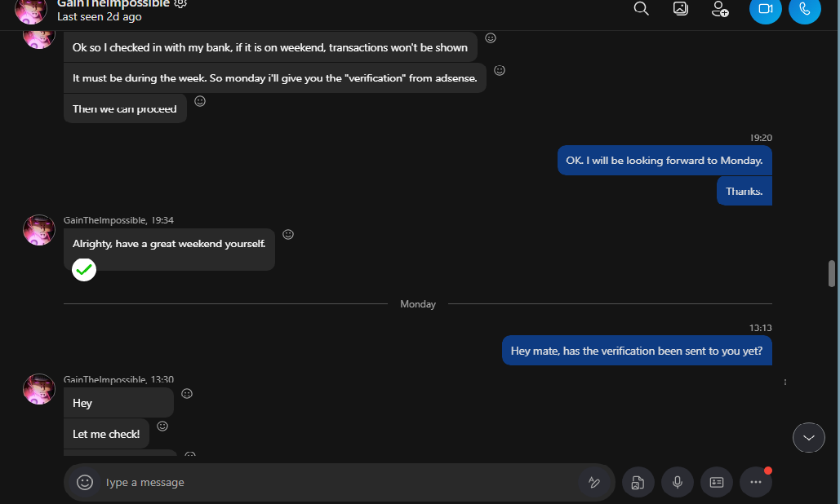
Task: Click the green checkmark reaction
Action: (84, 270)
